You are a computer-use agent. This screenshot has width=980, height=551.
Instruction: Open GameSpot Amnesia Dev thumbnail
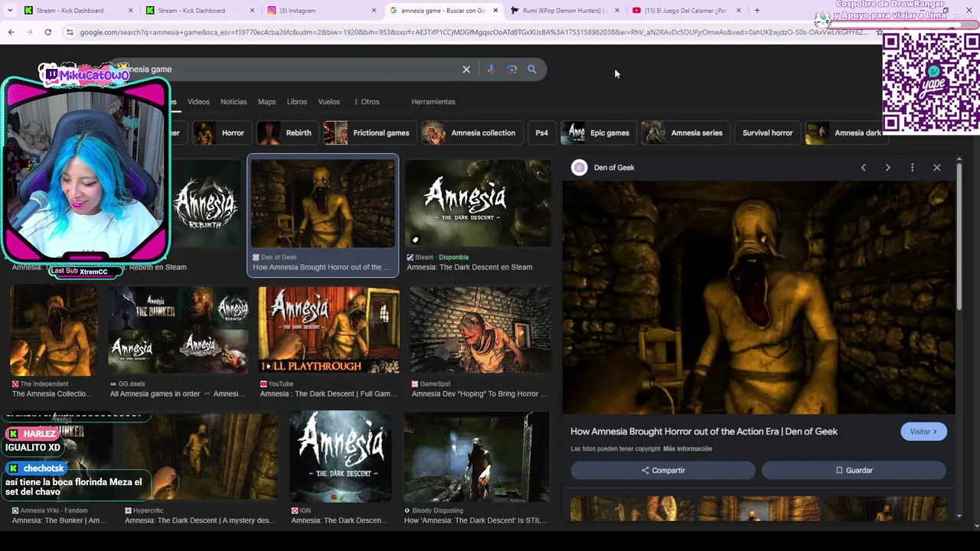pyautogui.click(x=480, y=331)
